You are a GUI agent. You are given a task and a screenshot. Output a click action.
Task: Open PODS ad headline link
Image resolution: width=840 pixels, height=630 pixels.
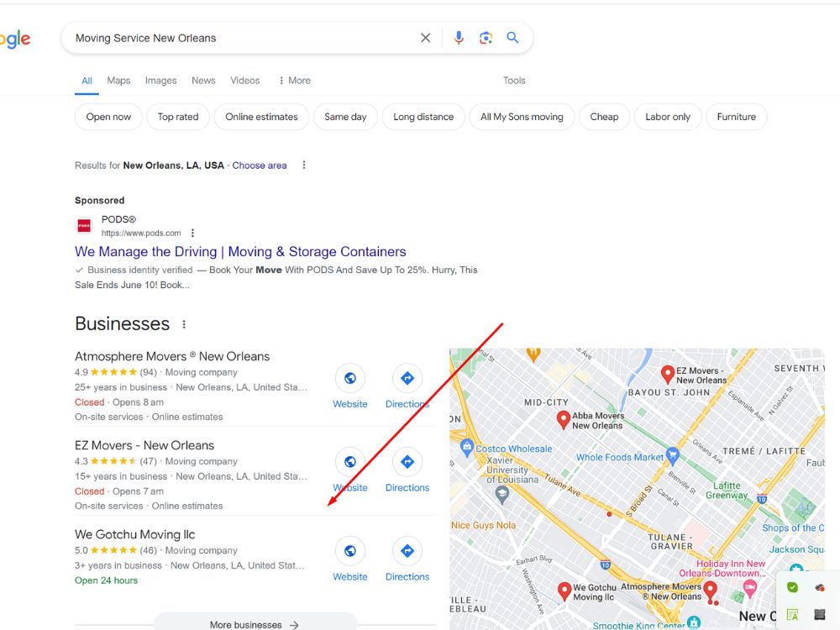[240, 252]
